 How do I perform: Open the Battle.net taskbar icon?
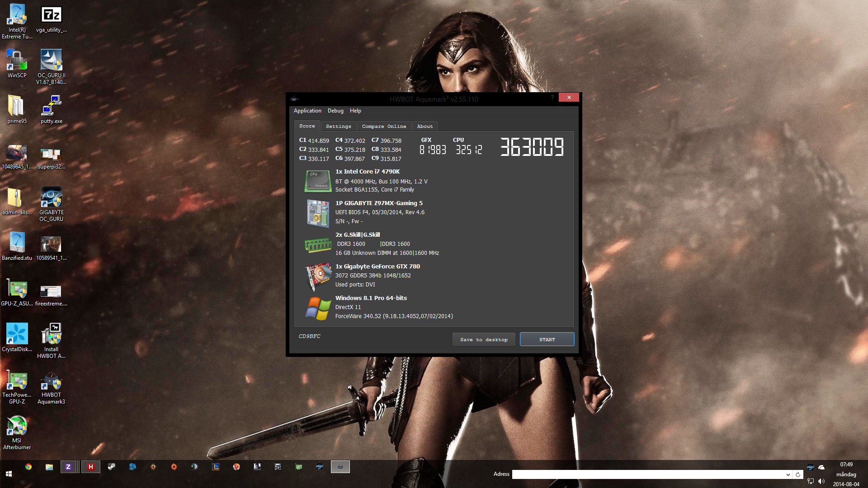(132, 467)
